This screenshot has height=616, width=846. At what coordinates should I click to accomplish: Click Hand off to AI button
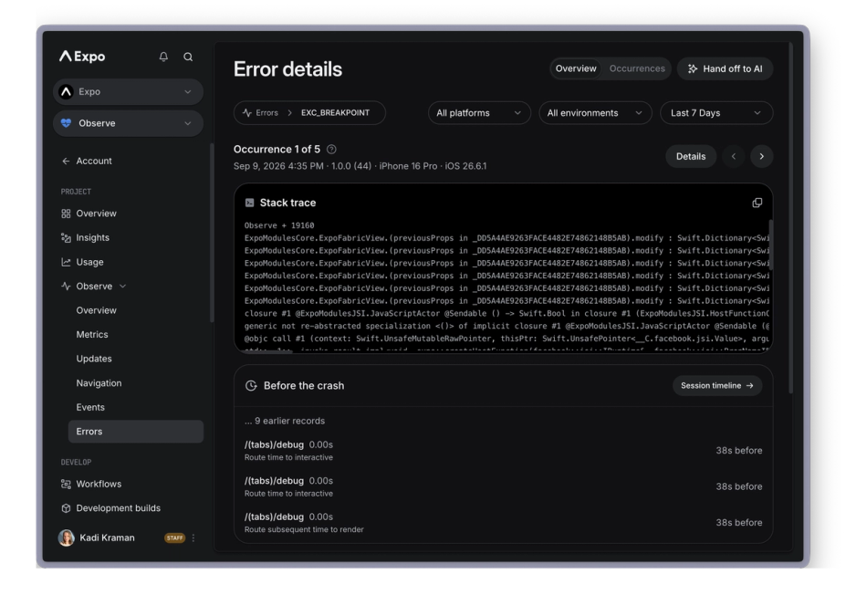pyautogui.click(x=725, y=68)
